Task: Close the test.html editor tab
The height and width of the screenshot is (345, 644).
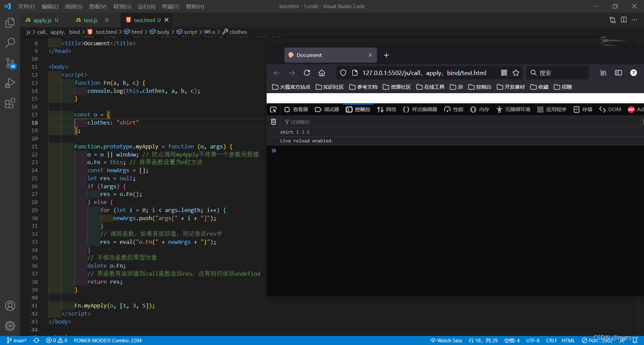Action: click(x=166, y=20)
